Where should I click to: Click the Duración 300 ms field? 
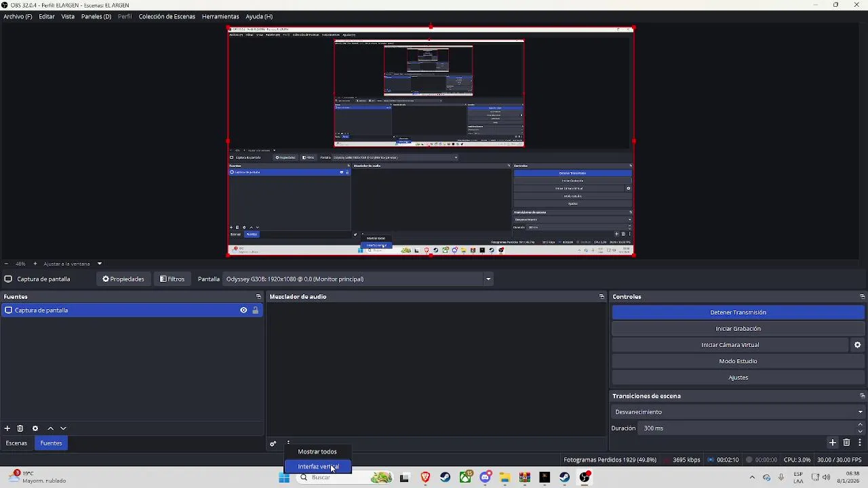747,428
